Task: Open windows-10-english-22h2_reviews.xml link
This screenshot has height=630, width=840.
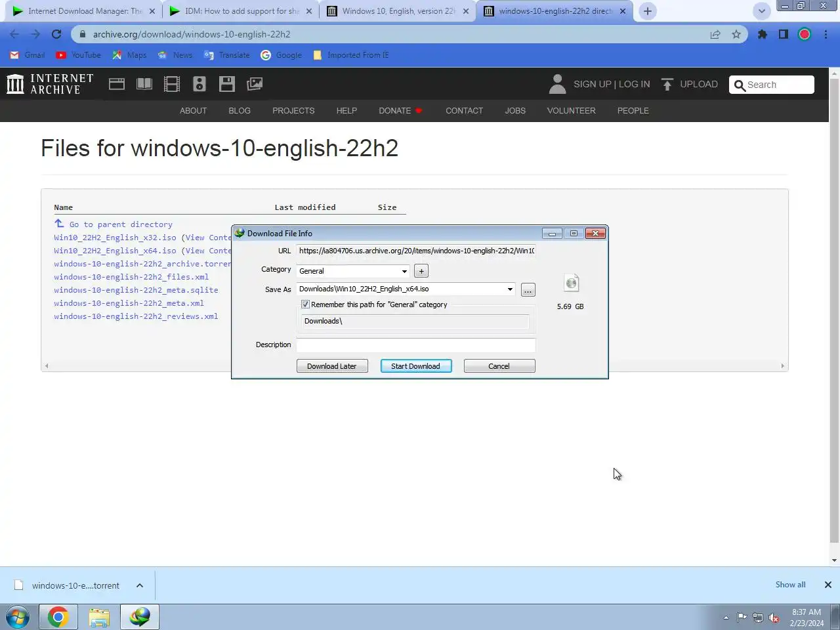Action: click(136, 316)
